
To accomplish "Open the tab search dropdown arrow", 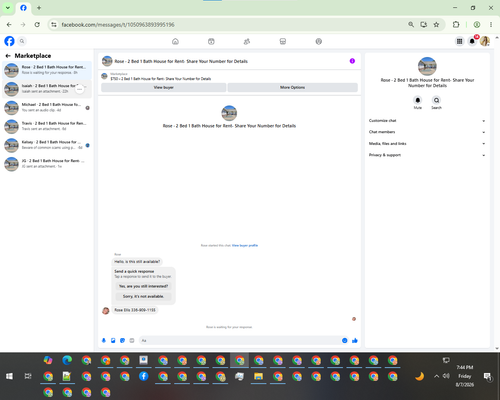I will tap(8, 8).
